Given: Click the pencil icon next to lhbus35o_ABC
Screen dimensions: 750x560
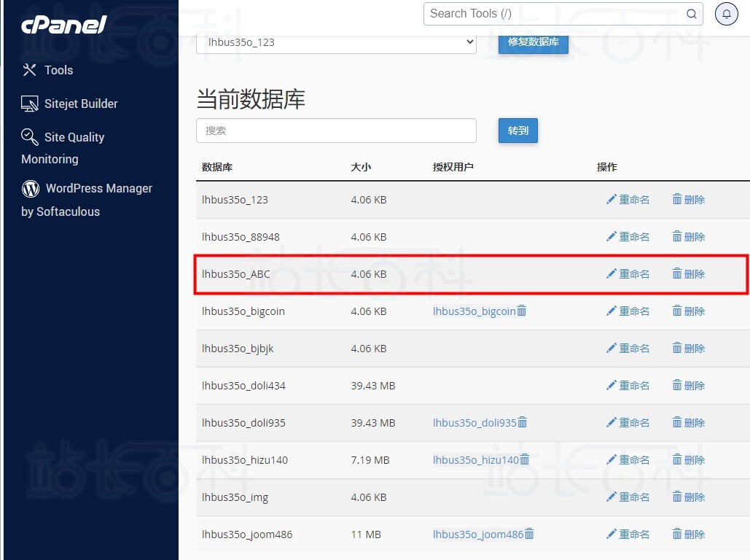Looking at the screenshot, I should pyautogui.click(x=612, y=273).
